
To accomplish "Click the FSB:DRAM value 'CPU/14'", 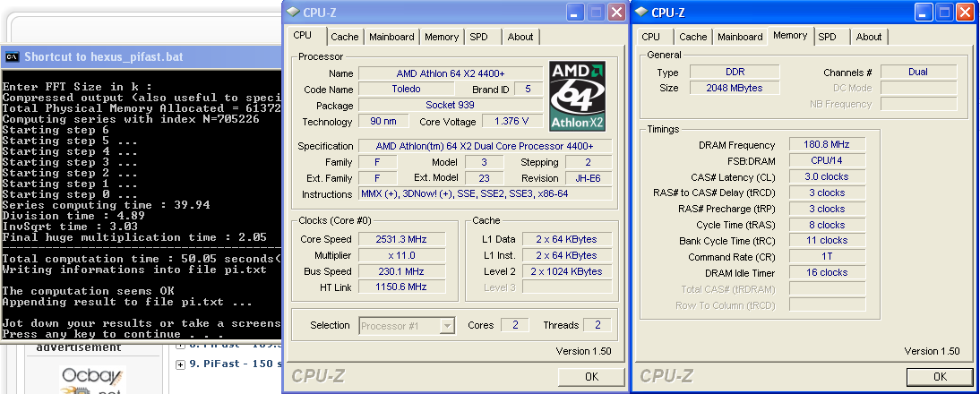I will coord(828,160).
